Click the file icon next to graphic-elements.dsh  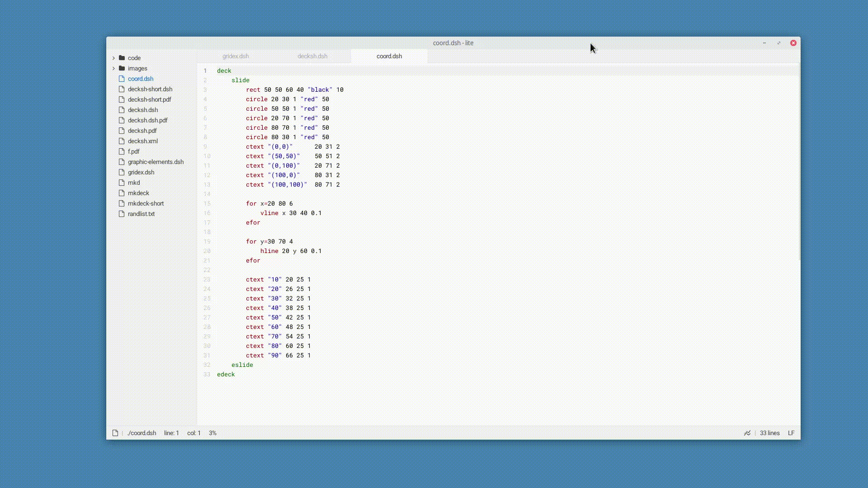click(121, 162)
